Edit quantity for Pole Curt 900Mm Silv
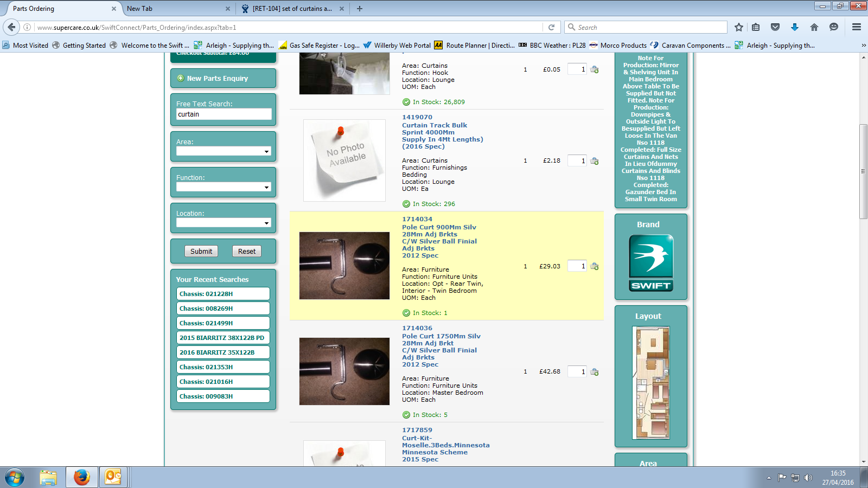The width and height of the screenshot is (868, 488). pos(577,266)
